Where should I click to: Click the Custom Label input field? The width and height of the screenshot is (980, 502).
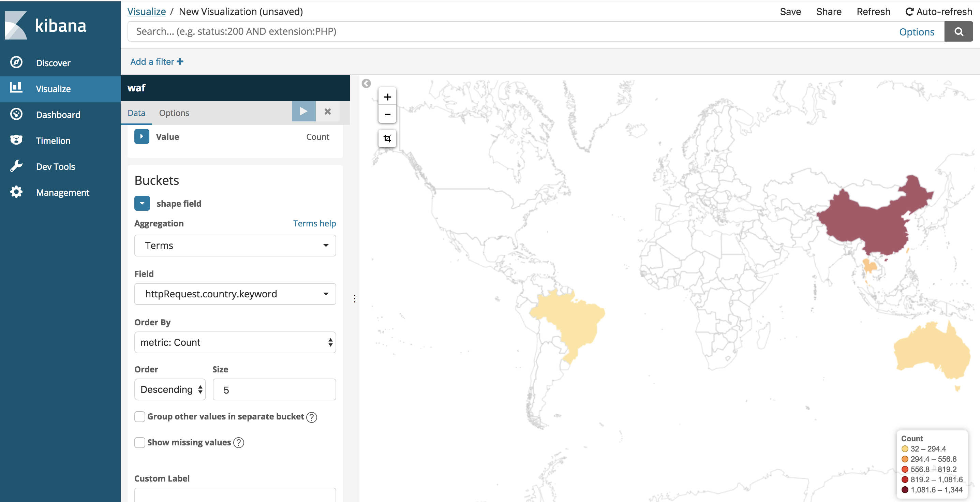(235, 495)
